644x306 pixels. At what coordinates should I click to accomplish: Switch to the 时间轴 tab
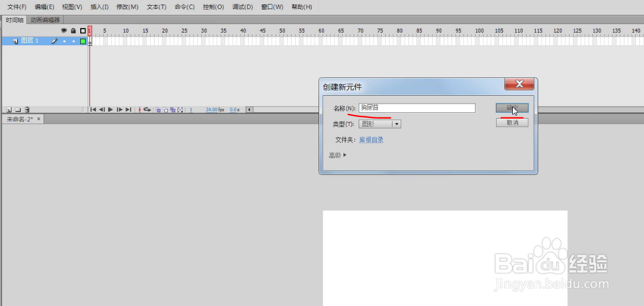14,20
